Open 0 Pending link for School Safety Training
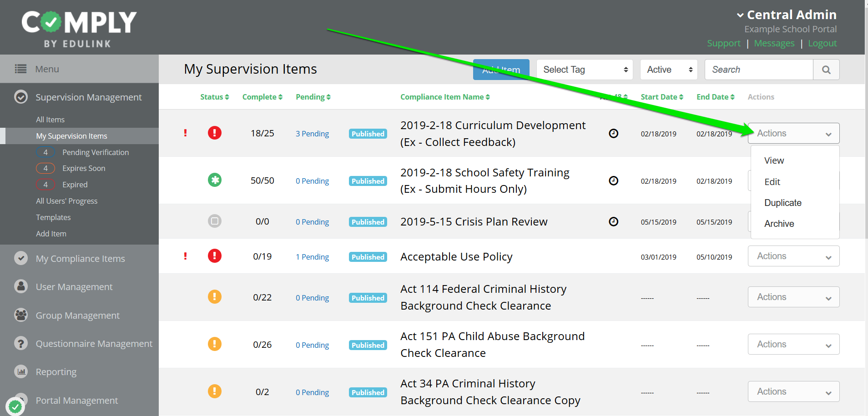868x416 pixels. tap(312, 181)
